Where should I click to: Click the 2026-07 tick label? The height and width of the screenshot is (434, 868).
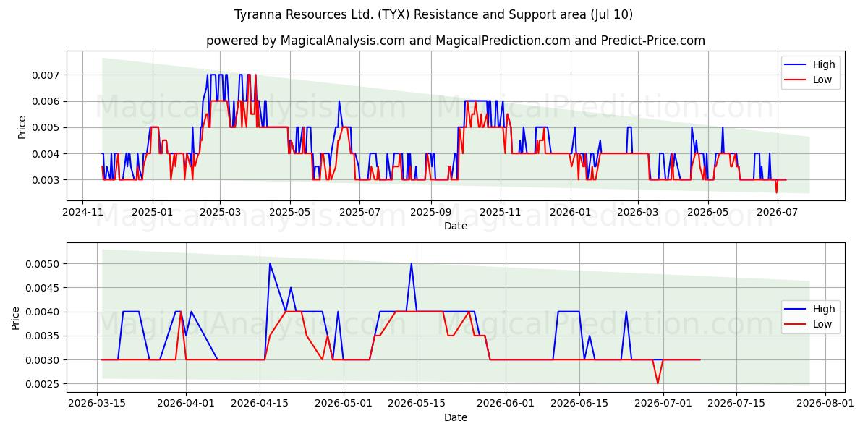778,212
